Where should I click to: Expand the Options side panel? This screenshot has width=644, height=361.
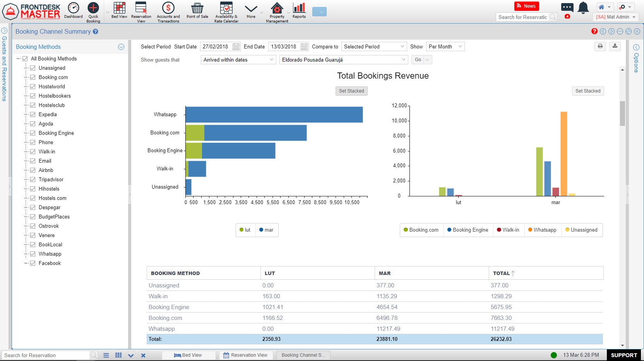[636, 47]
